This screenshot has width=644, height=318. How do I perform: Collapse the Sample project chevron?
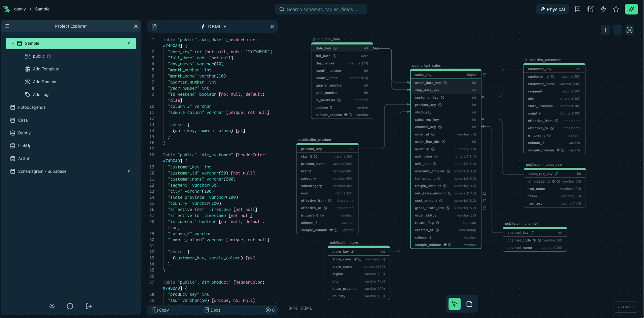pyautogui.click(x=13, y=43)
